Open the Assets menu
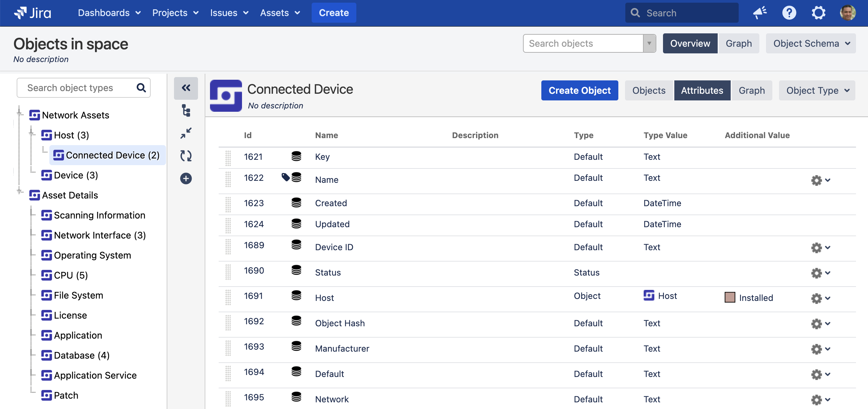 (280, 13)
